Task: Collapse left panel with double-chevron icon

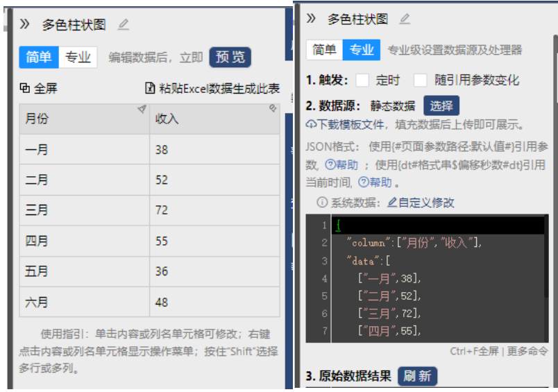Action: click(x=24, y=24)
